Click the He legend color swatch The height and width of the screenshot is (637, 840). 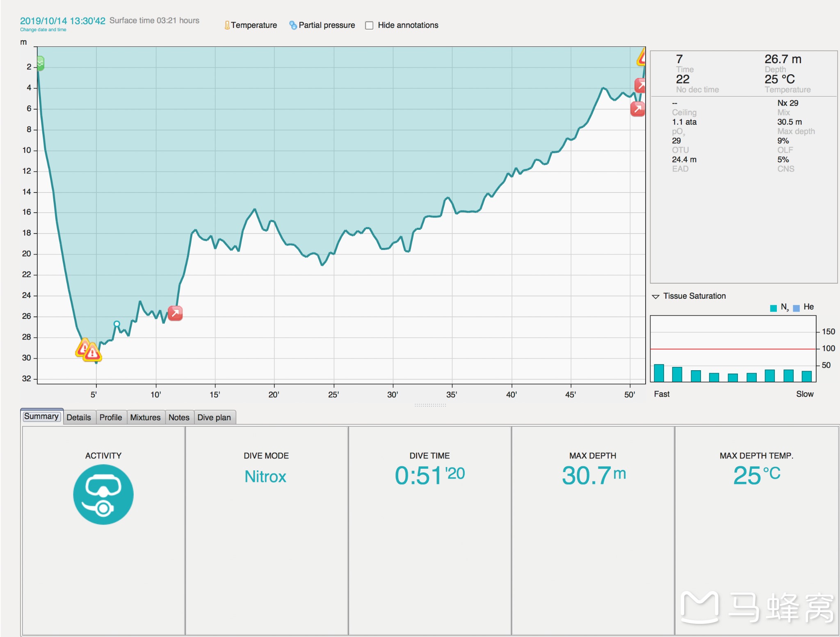(797, 308)
